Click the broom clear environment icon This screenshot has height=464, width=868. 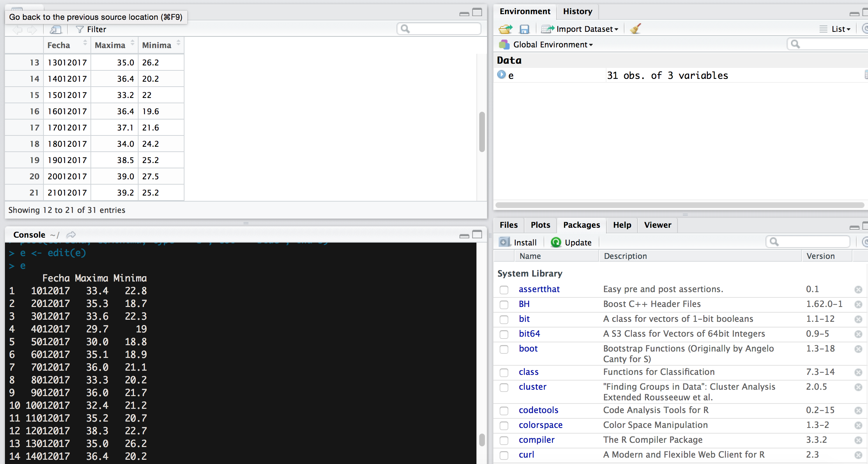click(x=635, y=29)
